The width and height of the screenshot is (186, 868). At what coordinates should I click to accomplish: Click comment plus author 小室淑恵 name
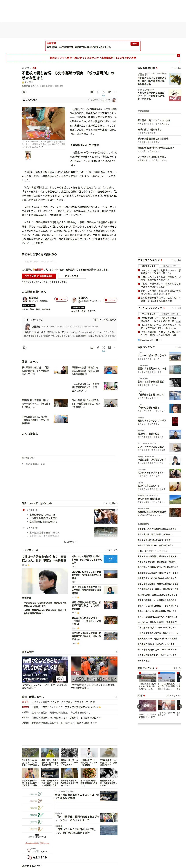tap(36, 327)
